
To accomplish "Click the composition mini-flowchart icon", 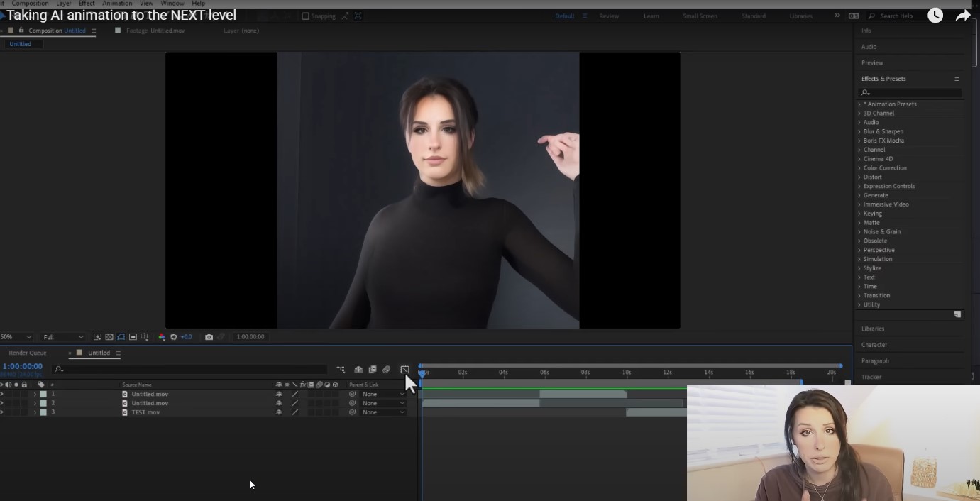I will coord(341,370).
